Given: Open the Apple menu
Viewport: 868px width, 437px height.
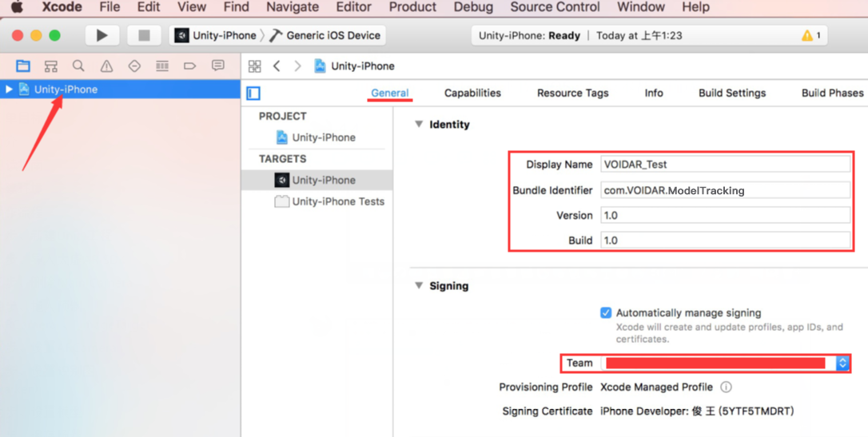Looking at the screenshot, I should pos(18,7).
